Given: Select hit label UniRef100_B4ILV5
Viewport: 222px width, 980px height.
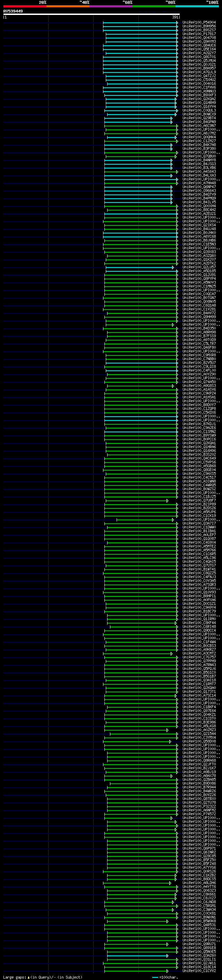Looking at the screenshot, I should coord(199,202).
